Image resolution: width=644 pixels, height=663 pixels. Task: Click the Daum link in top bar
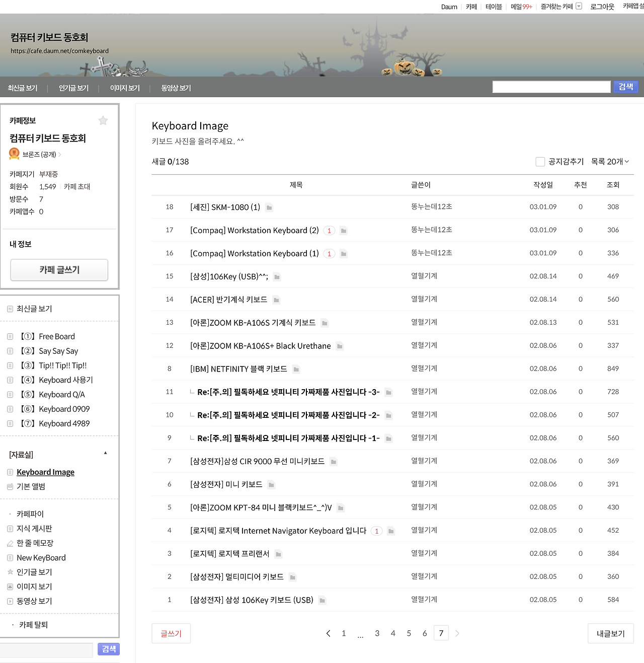[449, 7]
